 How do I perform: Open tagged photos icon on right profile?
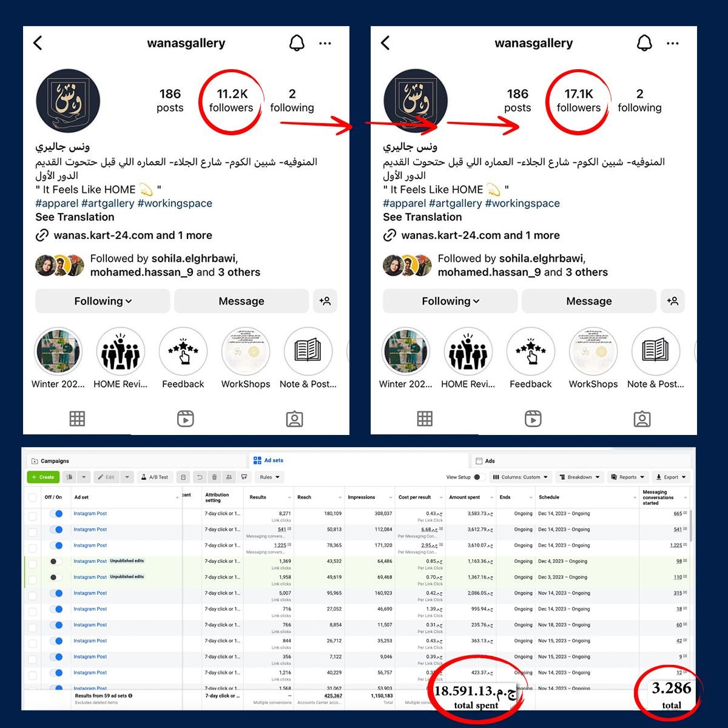click(x=642, y=419)
